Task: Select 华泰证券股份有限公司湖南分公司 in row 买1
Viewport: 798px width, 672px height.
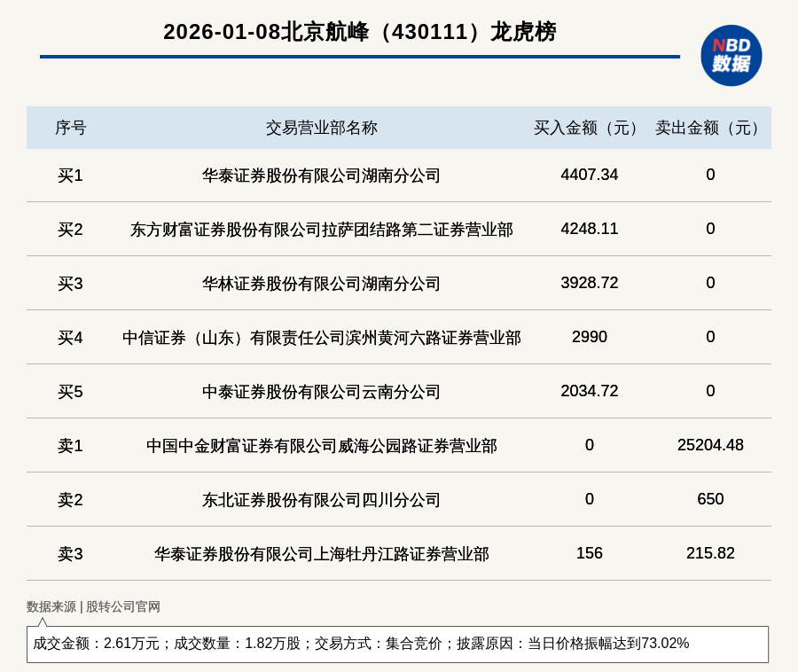Action: point(321,176)
